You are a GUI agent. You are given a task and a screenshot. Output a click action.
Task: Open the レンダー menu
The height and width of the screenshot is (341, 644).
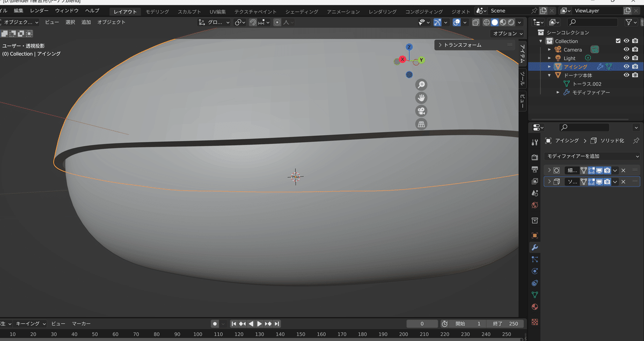click(x=39, y=11)
